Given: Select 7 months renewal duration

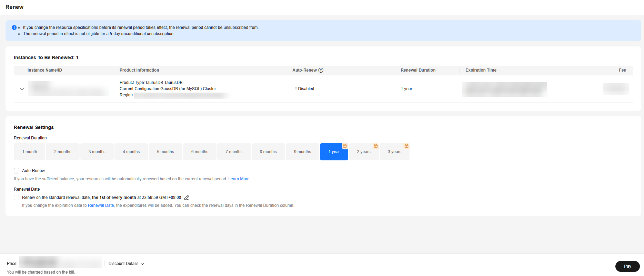Looking at the screenshot, I should click(234, 152).
